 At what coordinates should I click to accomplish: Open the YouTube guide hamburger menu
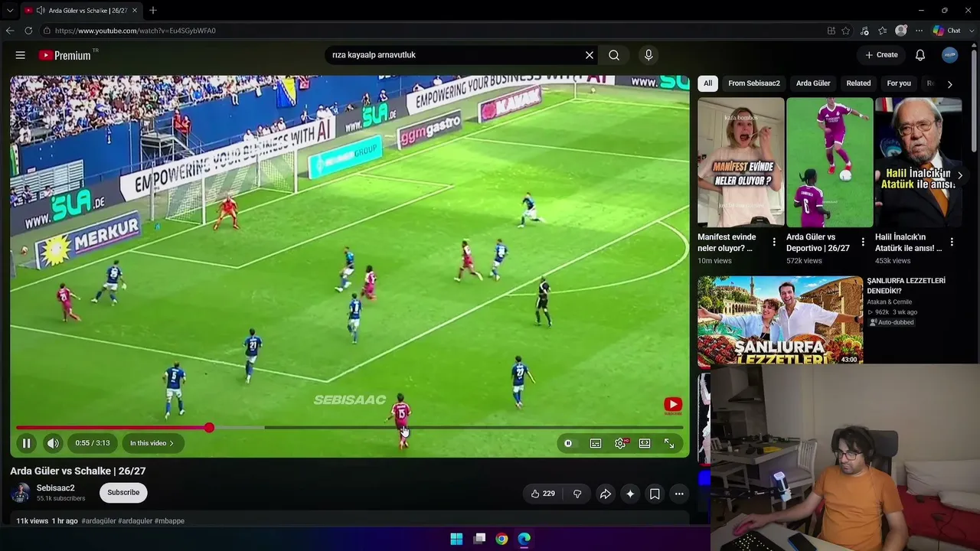21,55
